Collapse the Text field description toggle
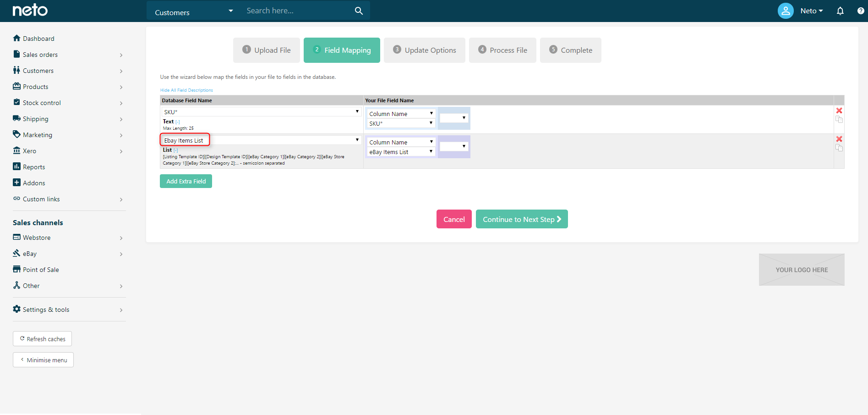 click(178, 122)
